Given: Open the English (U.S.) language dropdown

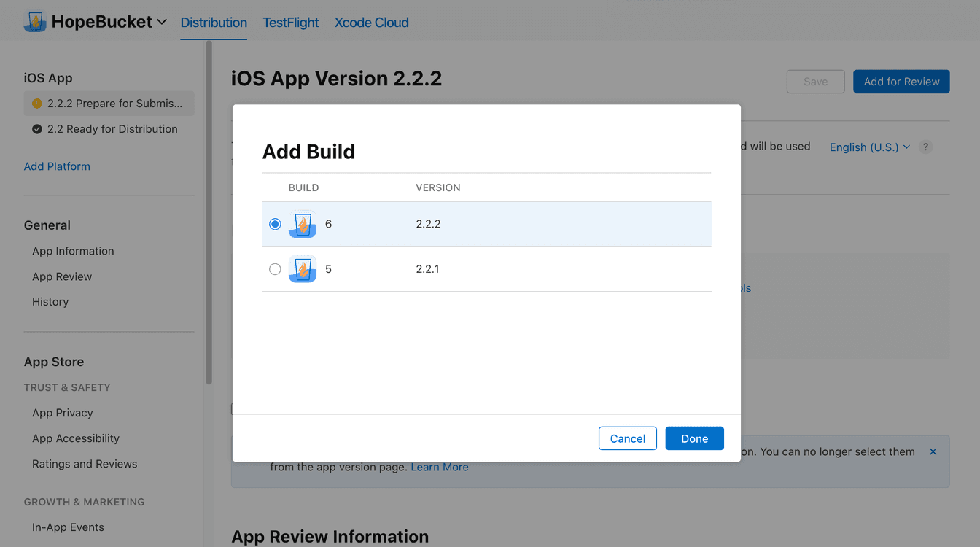Looking at the screenshot, I should click(x=868, y=147).
